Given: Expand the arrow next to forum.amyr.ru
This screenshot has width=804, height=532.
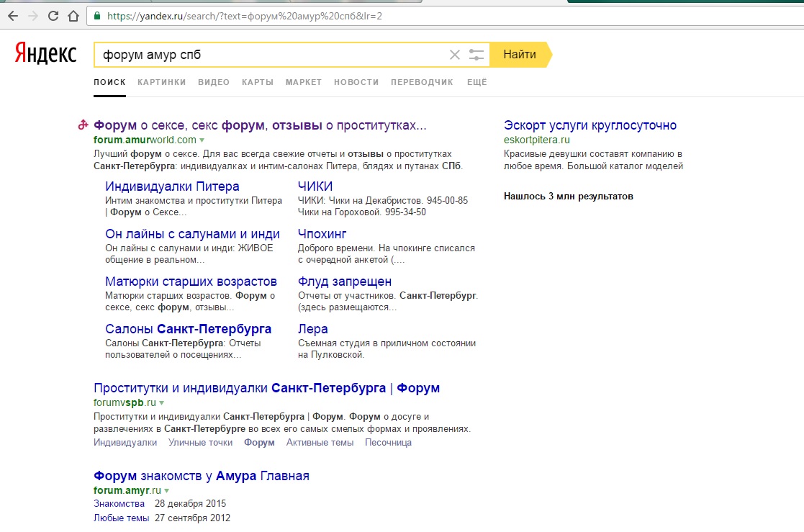Looking at the screenshot, I should [165, 490].
